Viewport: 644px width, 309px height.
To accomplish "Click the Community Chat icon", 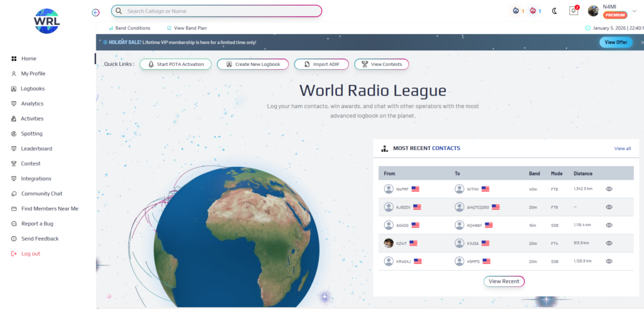I will point(14,193).
